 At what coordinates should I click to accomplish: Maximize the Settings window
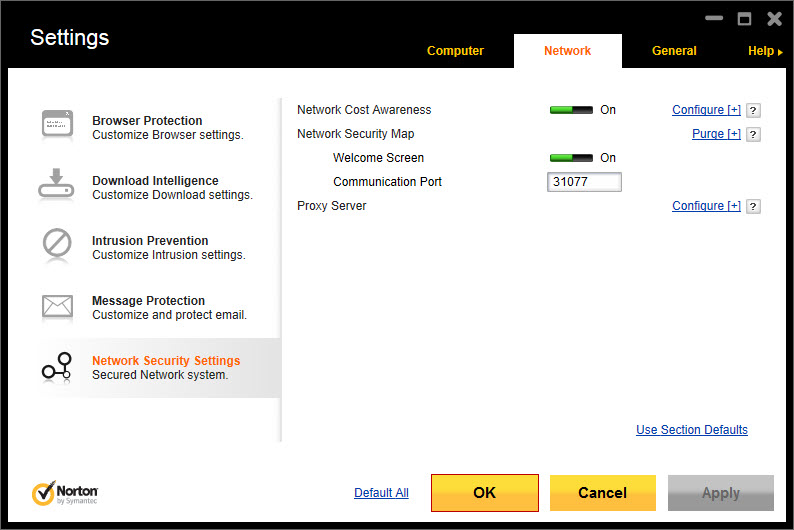pyautogui.click(x=744, y=19)
